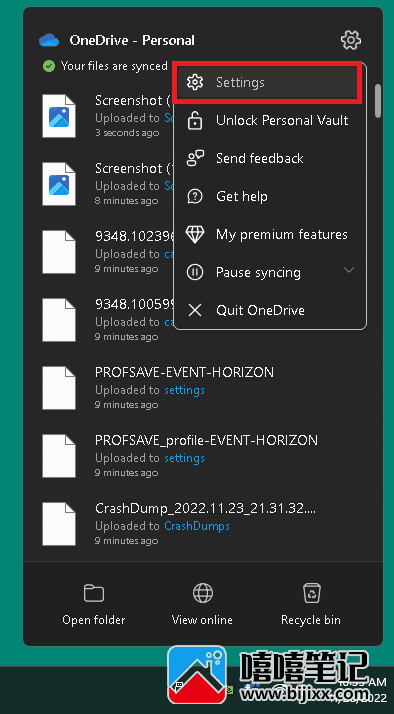
Task: Click Your files are synced status text
Action: 114,66
